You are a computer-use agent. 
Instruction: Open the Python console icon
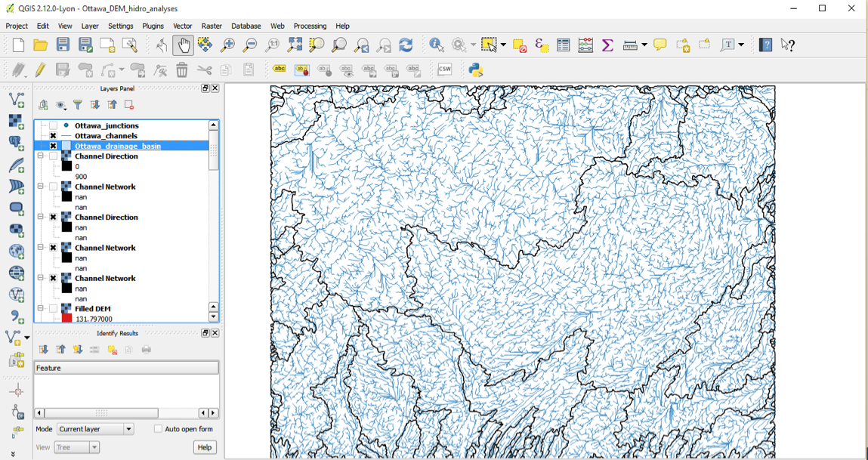476,69
